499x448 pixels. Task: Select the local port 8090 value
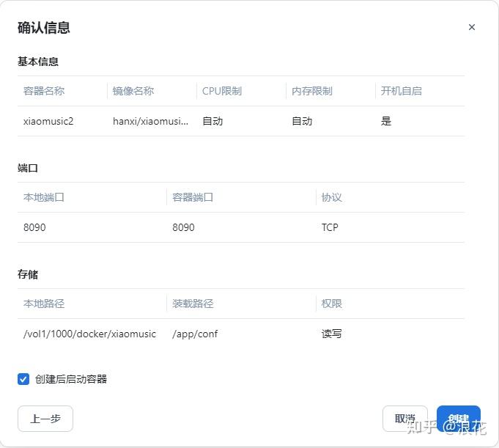point(34,227)
